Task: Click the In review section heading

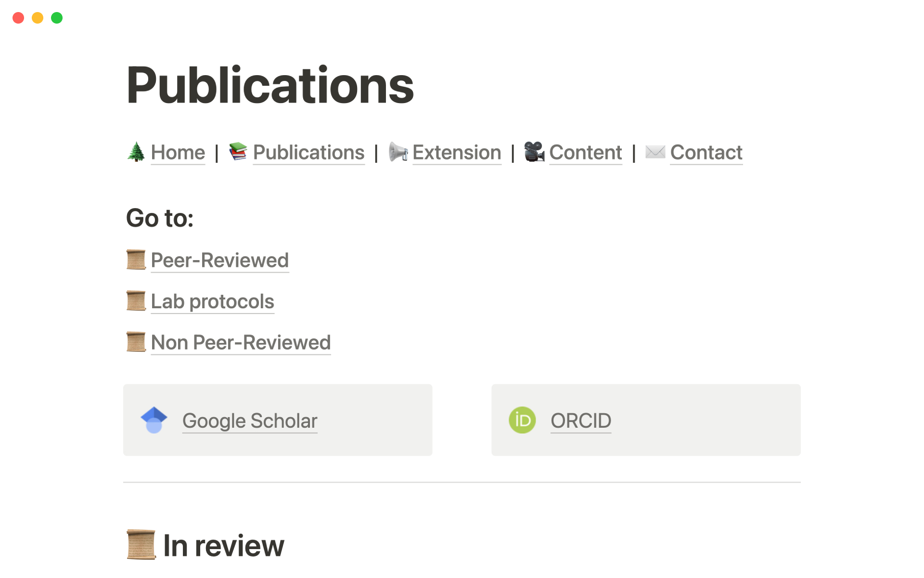Action: [223, 546]
